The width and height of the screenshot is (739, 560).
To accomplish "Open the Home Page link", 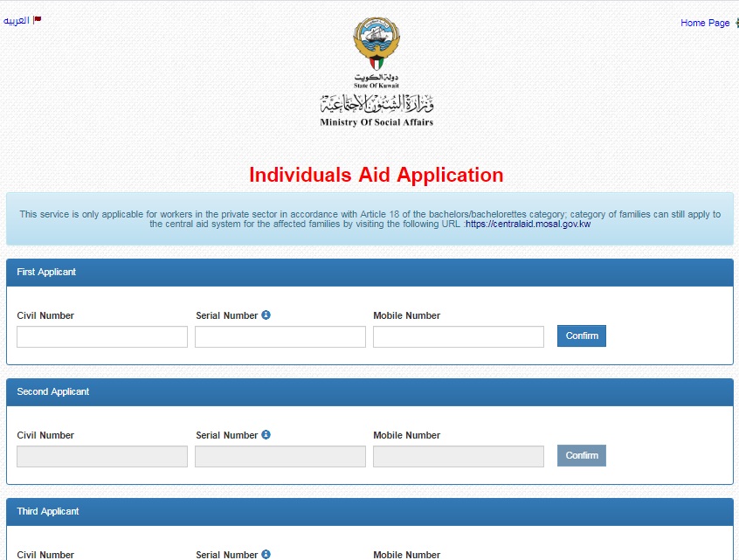I will [705, 23].
